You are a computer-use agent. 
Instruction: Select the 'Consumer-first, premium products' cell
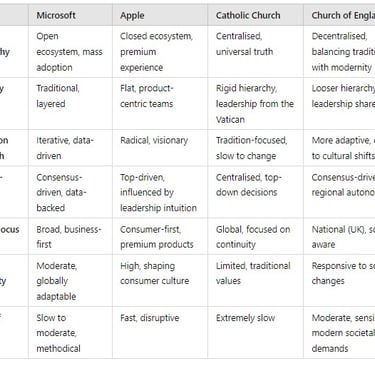tap(160, 236)
